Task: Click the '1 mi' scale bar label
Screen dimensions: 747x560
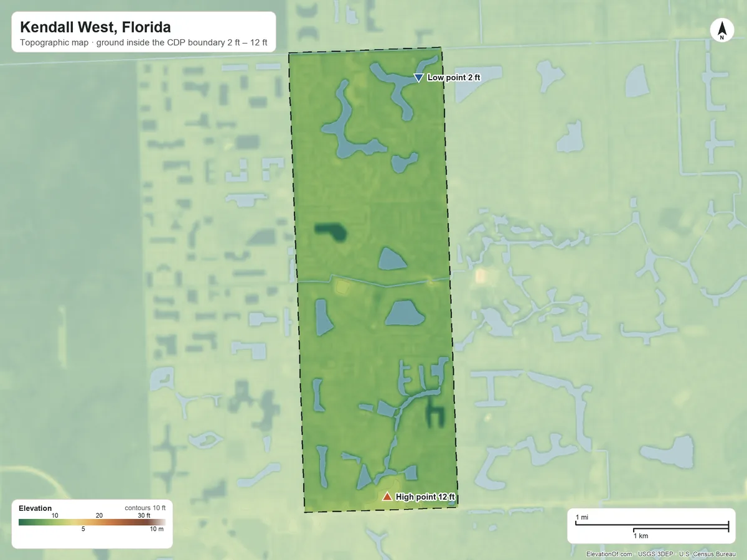Action: [x=581, y=518]
